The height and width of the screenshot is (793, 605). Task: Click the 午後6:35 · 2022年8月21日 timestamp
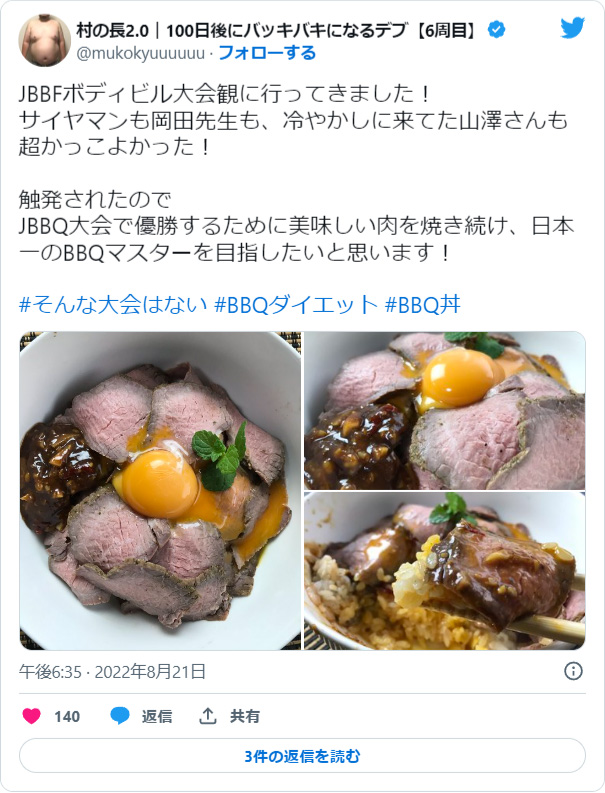click(x=112, y=672)
